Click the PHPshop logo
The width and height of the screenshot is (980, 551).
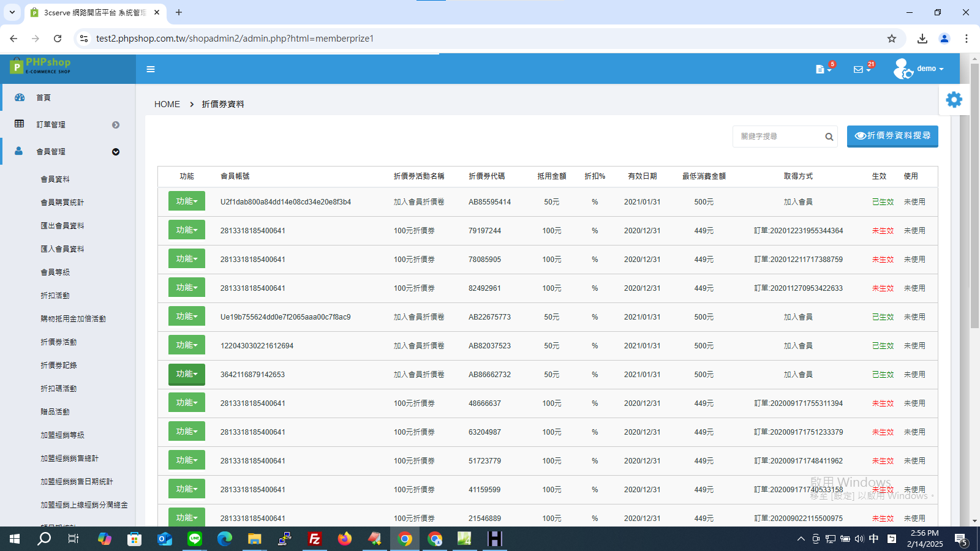click(40, 65)
